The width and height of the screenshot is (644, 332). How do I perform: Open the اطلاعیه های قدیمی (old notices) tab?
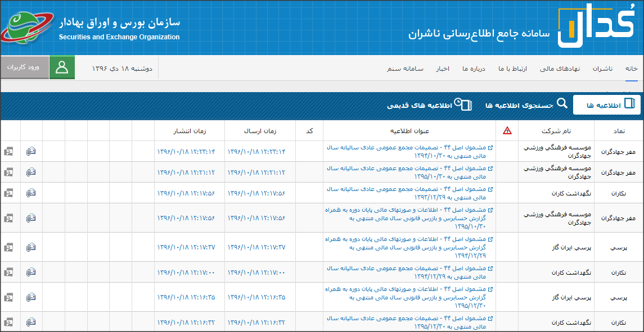(430, 105)
